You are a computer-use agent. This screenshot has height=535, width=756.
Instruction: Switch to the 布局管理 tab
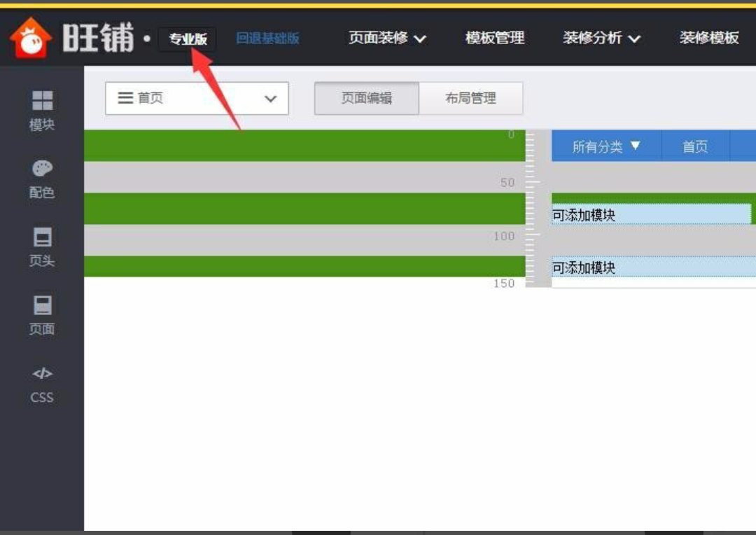(470, 99)
